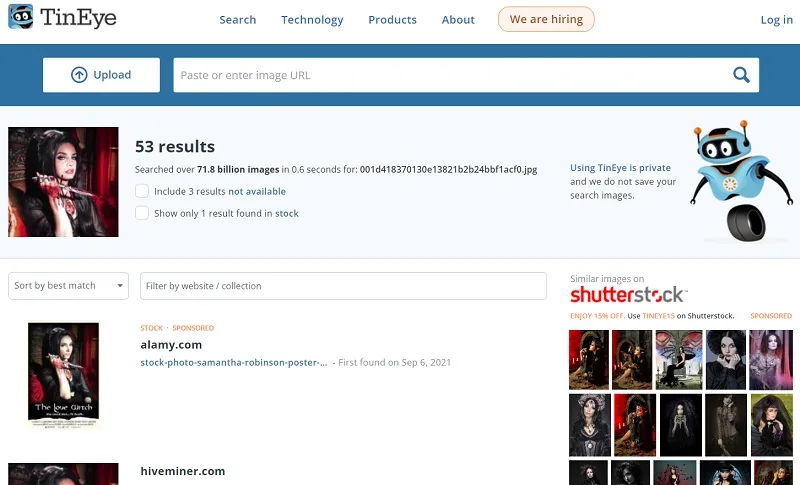
Task: Open the About navigation item
Action: coord(458,20)
